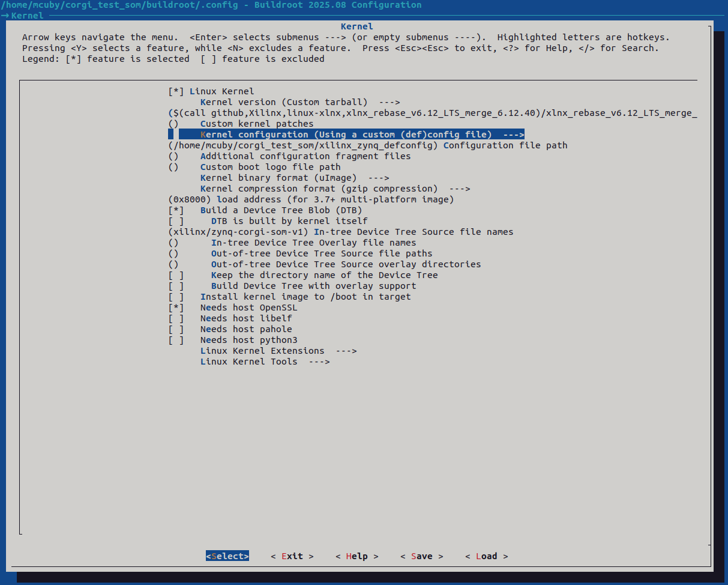
Task: Toggle Needs host OpenSSL option
Action: [x=176, y=308]
